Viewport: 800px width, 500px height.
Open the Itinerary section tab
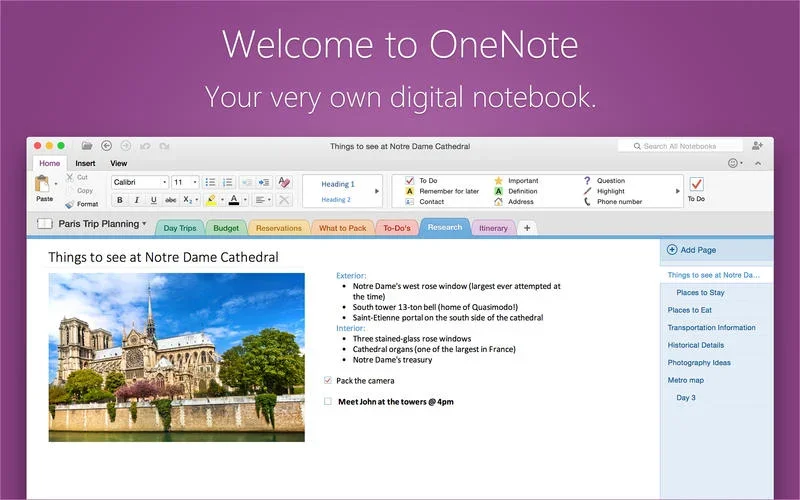click(493, 228)
